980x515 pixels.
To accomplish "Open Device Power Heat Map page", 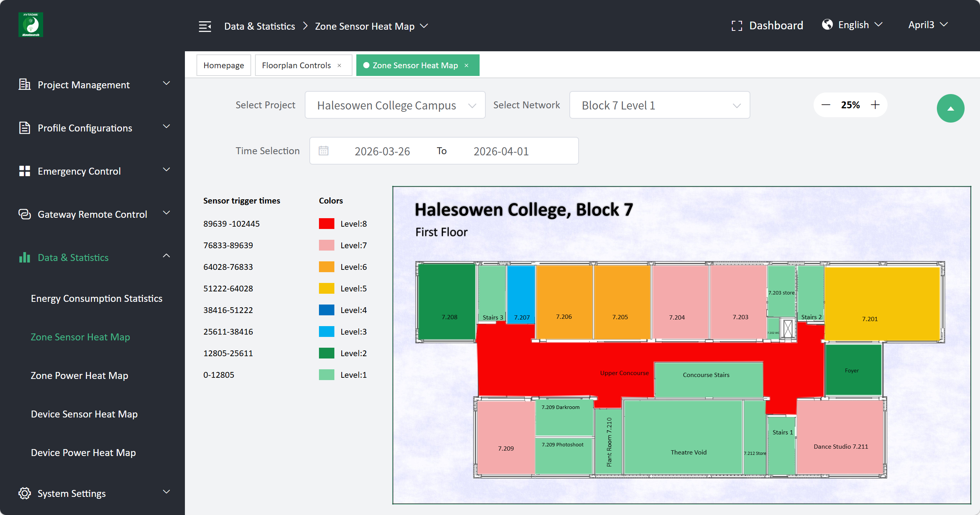I will pos(83,453).
